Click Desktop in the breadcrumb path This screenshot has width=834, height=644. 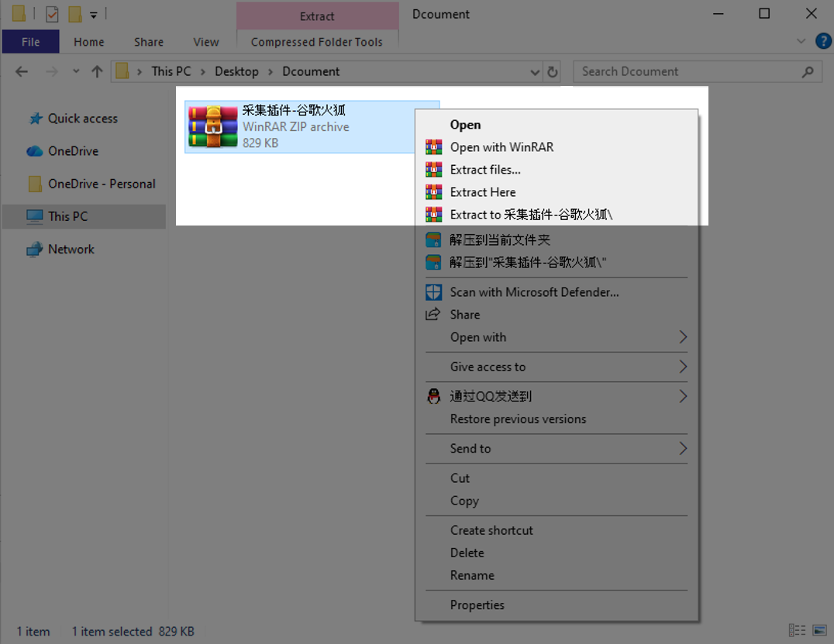pos(236,71)
